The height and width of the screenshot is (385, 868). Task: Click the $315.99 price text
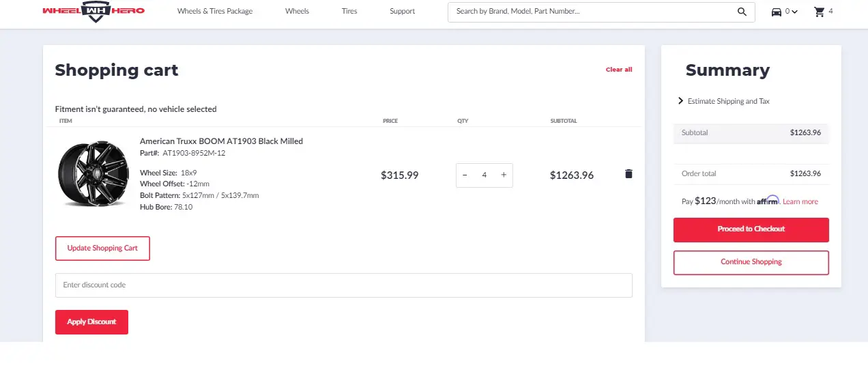(x=399, y=175)
